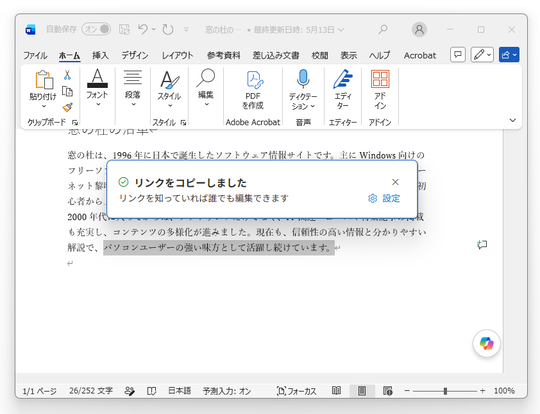Add a comment via the margin comment icon
The image size is (540, 414).
tap(482, 245)
